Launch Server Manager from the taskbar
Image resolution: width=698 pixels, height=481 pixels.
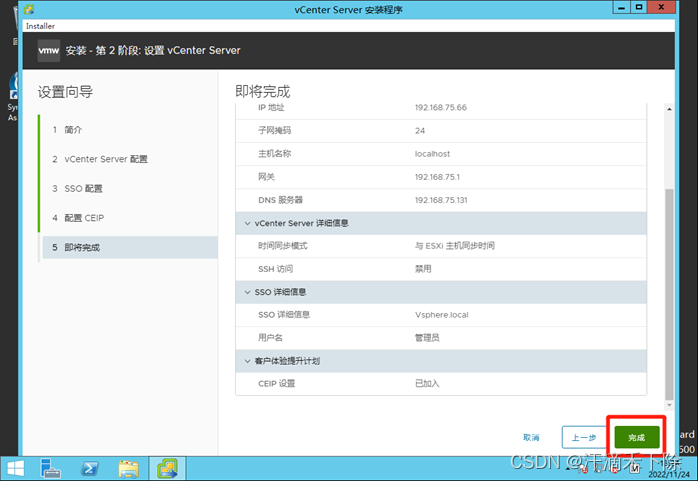pyautogui.click(x=52, y=468)
